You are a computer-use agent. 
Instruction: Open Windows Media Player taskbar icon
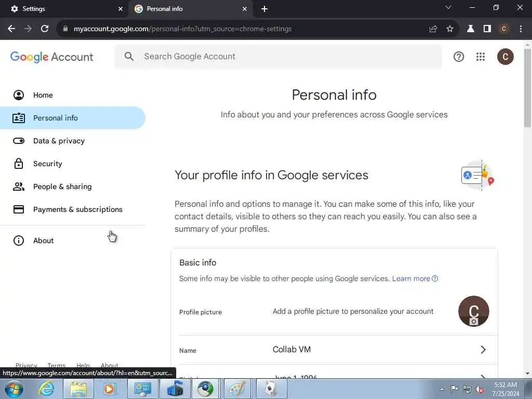tap(110, 389)
